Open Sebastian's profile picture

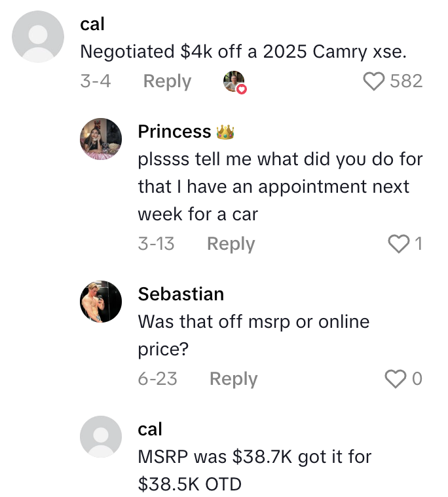coord(101,301)
